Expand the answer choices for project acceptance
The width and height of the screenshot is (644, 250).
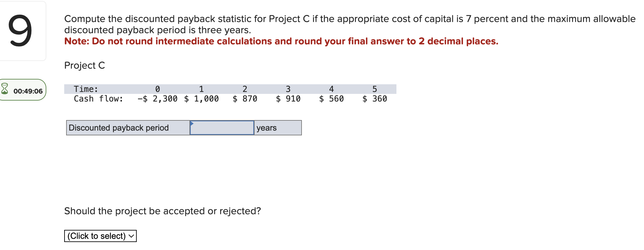point(100,236)
